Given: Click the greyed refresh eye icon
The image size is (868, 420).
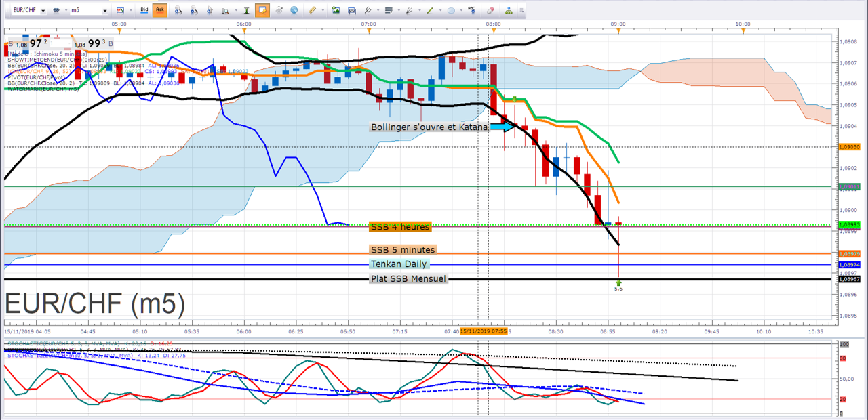Looking at the screenshot, I should click(x=279, y=10).
